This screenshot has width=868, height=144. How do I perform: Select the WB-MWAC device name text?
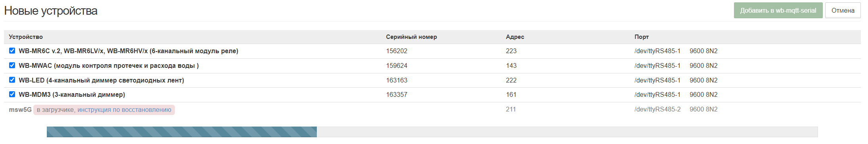pos(109,65)
